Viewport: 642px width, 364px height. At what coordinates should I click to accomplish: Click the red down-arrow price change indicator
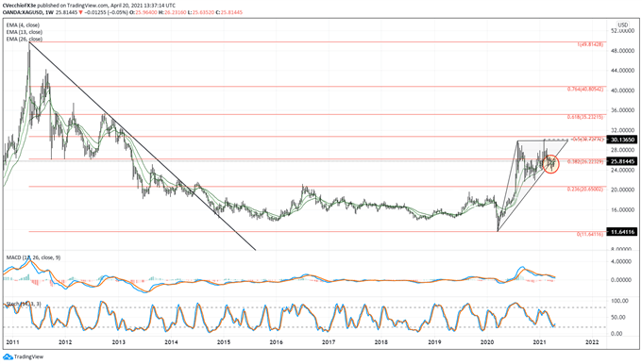[x=80, y=12]
